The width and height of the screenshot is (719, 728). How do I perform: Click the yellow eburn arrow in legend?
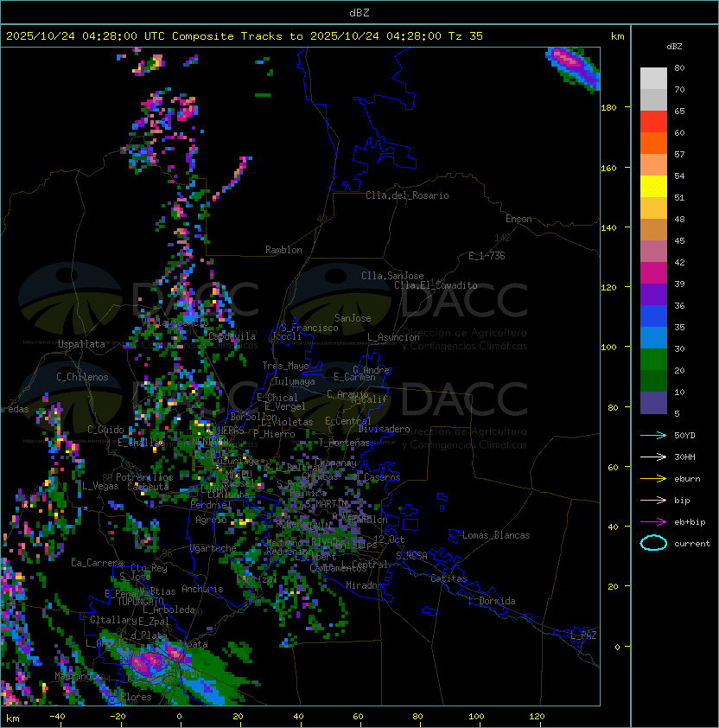point(653,479)
